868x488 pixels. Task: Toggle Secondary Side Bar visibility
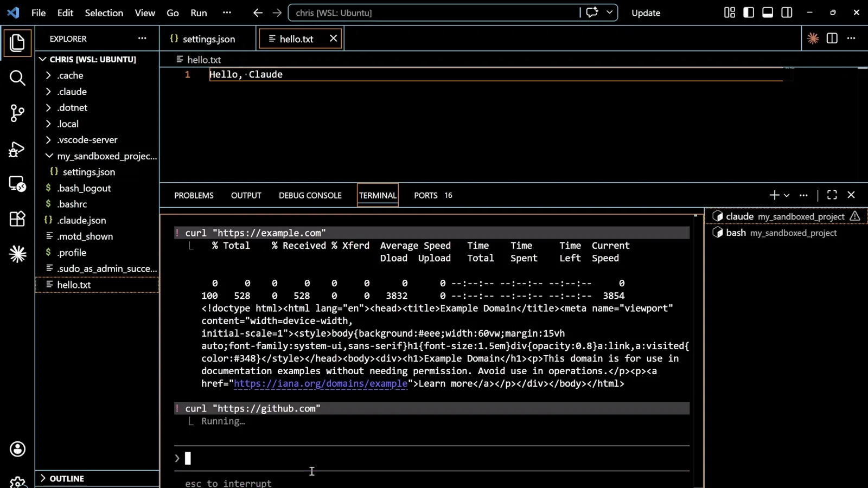787,12
